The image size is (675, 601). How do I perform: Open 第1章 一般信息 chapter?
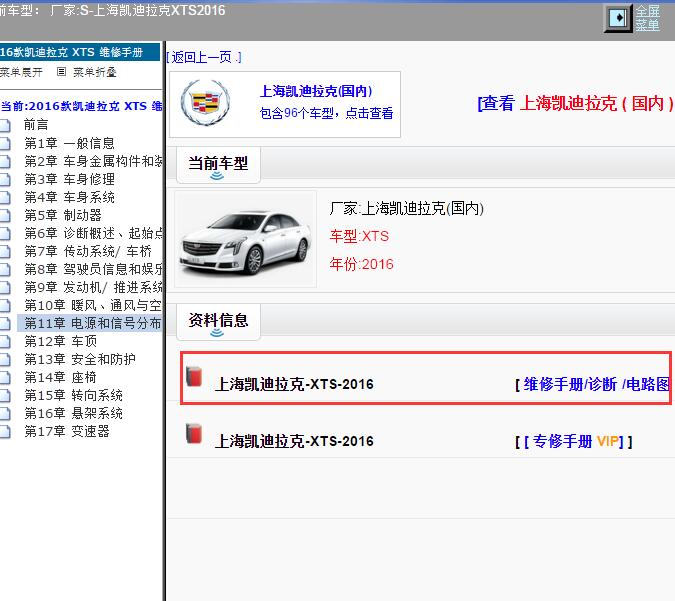[69, 143]
